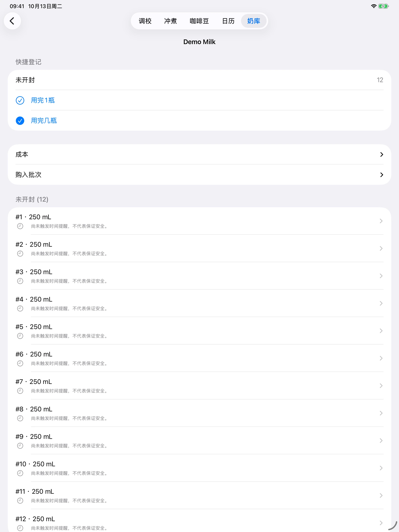Click the clock icon on row #1
Viewport: 399px width, 532px height.
20,226
